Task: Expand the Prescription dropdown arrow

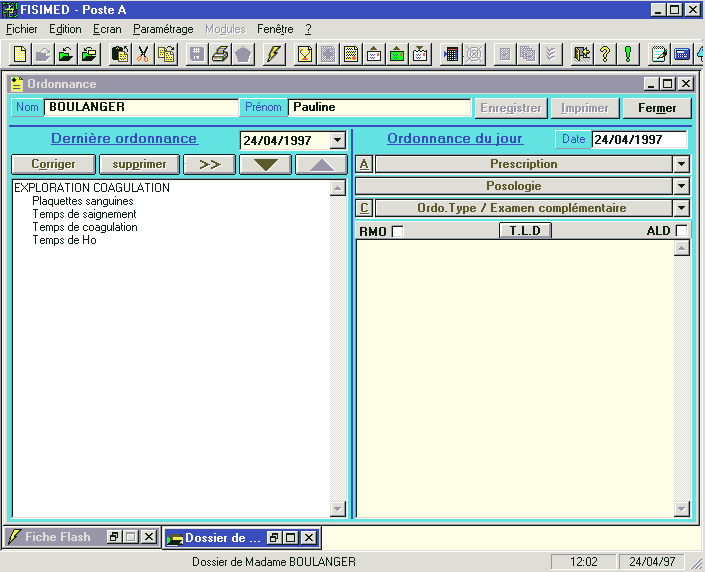Action: pyautogui.click(x=682, y=164)
